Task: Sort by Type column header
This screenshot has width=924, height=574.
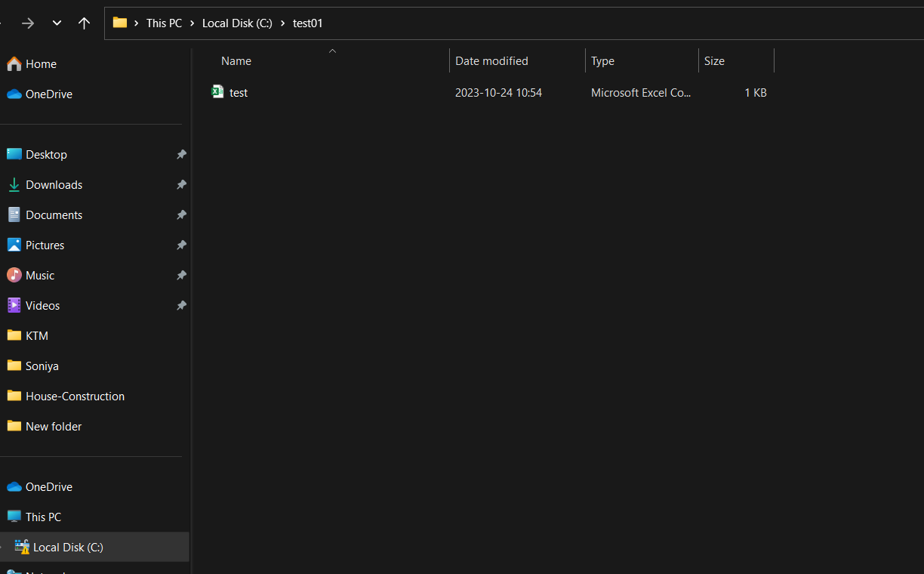Action: (602, 61)
